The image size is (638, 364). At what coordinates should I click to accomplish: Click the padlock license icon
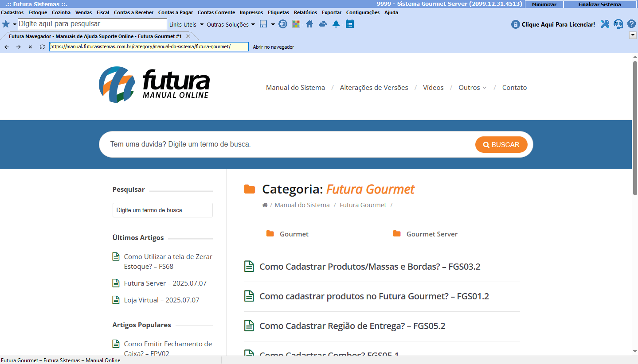(515, 24)
